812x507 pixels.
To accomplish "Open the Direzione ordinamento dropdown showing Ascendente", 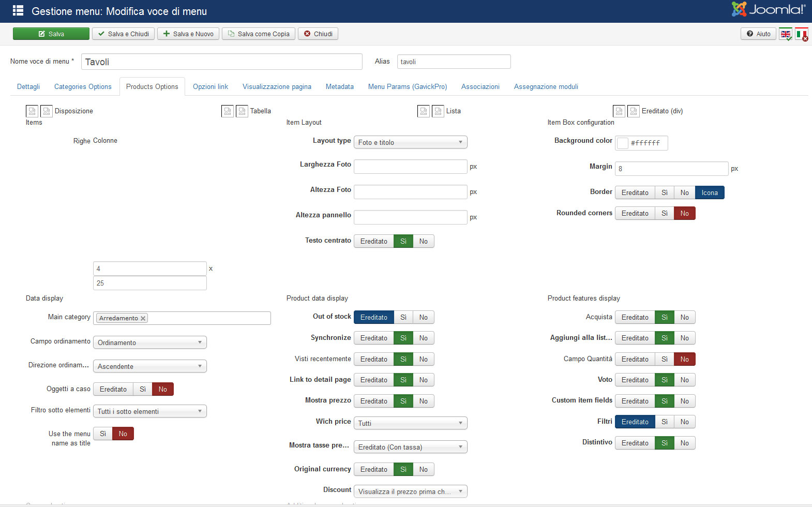I will [150, 366].
